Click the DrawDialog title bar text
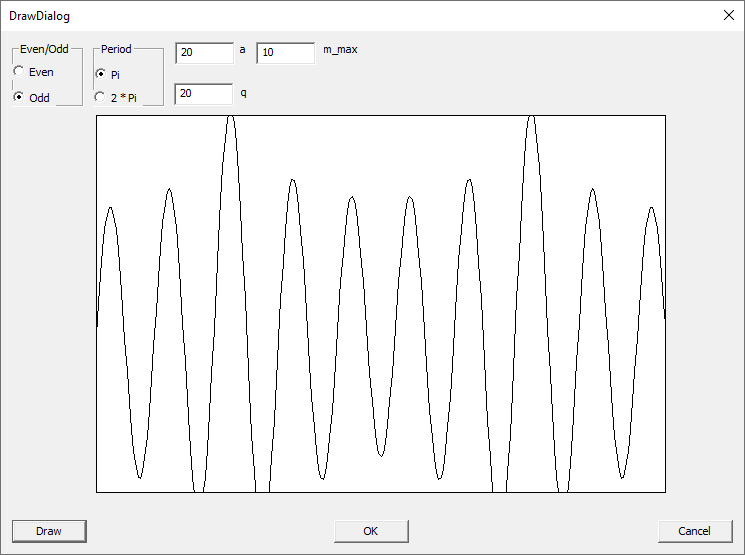This screenshot has height=555, width=745. click(x=40, y=17)
